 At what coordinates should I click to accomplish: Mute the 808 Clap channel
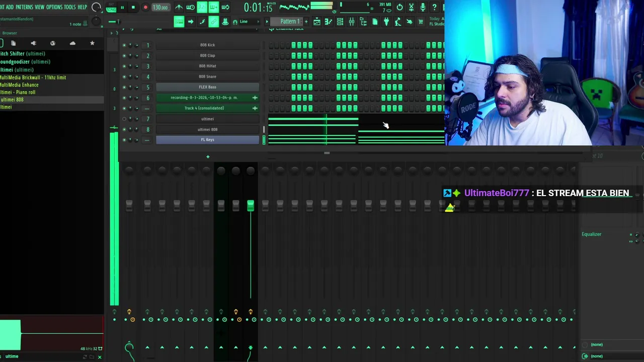(x=124, y=56)
